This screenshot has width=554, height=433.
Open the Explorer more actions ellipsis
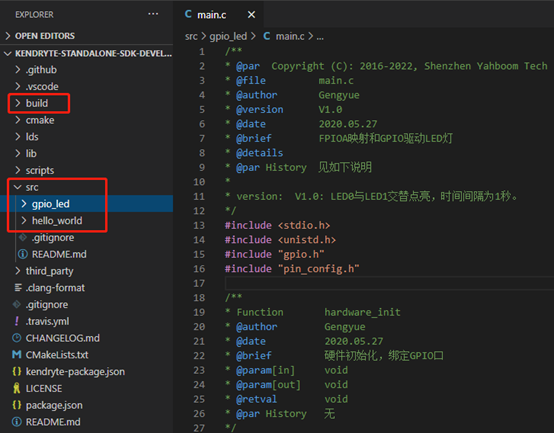pyautogui.click(x=153, y=14)
